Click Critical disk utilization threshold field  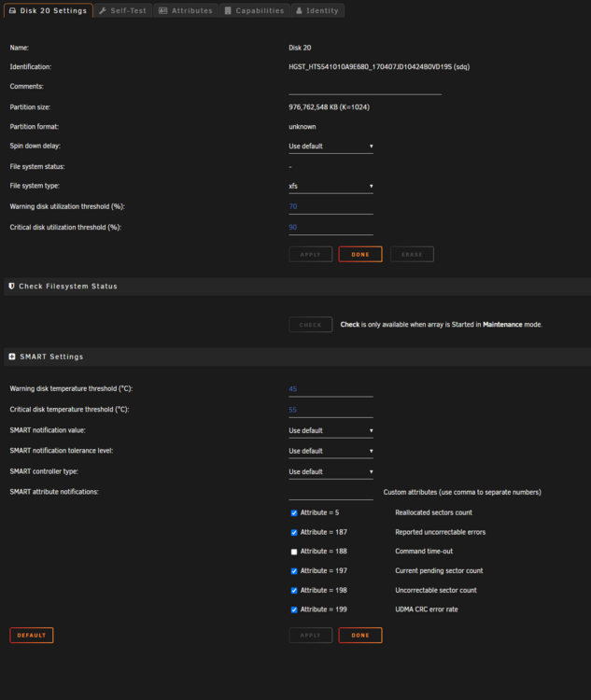331,228
